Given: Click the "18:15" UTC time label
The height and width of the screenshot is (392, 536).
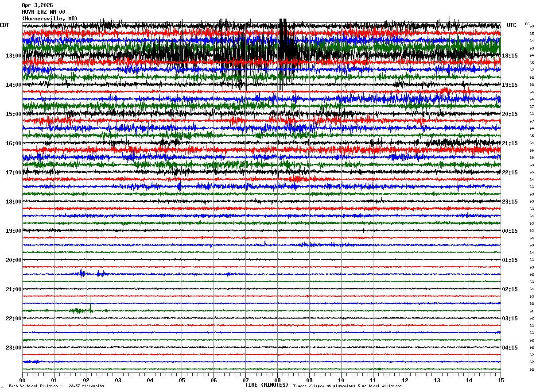Looking at the screenshot, I should (509, 56).
